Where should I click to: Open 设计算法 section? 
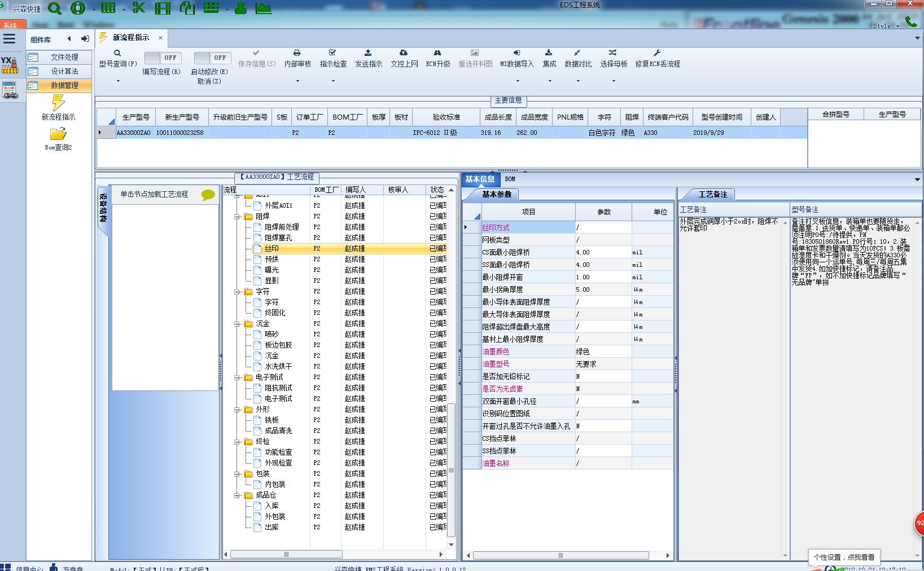pyautogui.click(x=59, y=71)
